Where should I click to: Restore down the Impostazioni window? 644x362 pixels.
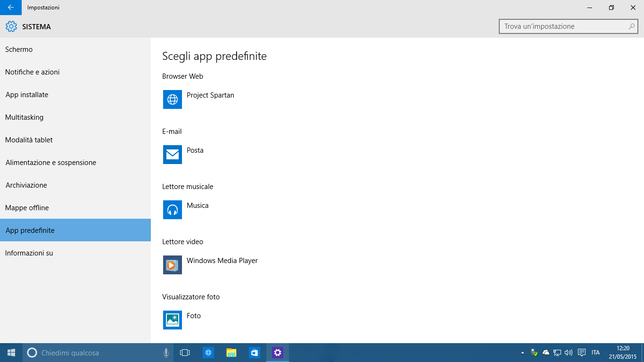[611, 8]
